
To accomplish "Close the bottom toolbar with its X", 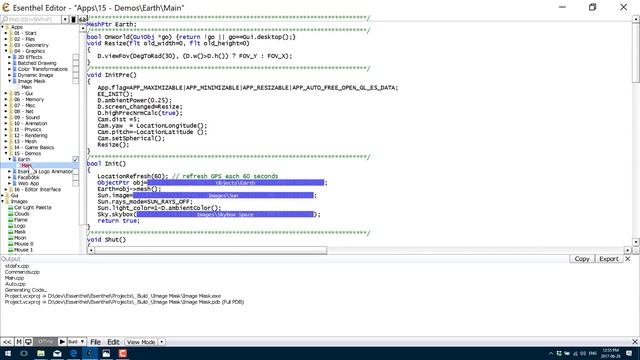I will pos(635,342).
